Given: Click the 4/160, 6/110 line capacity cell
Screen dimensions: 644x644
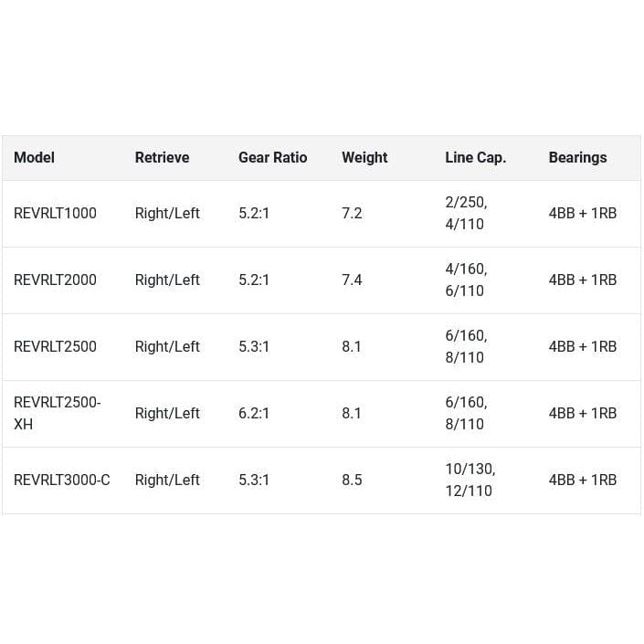Looking at the screenshot, I should coord(466,280).
